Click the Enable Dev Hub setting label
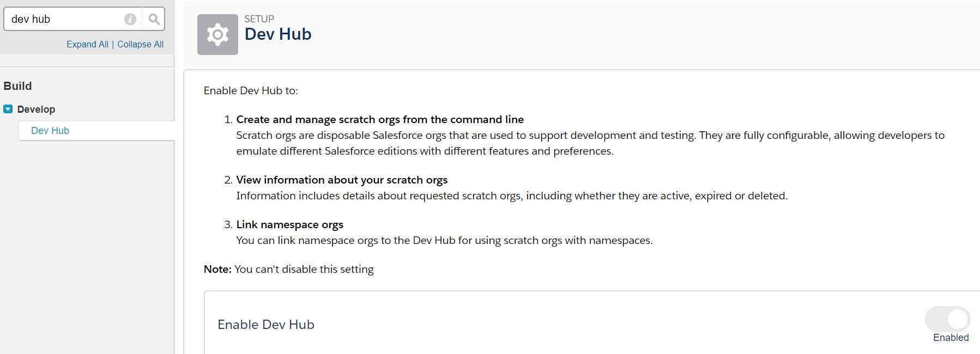 [x=266, y=325]
